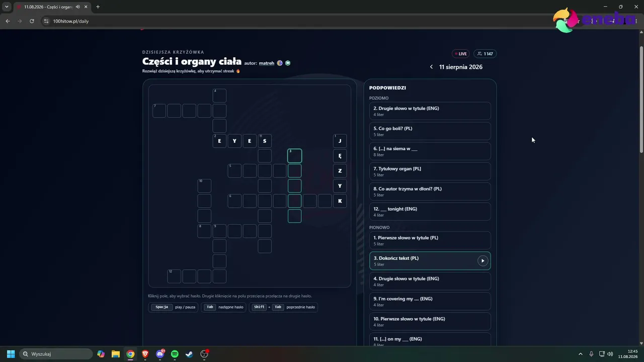Click the cell containing letter Ę
The height and width of the screenshot is (362, 644).
(x=340, y=156)
